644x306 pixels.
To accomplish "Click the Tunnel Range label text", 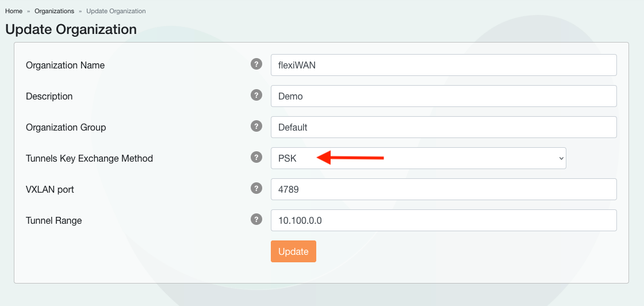I will (53, 220).
